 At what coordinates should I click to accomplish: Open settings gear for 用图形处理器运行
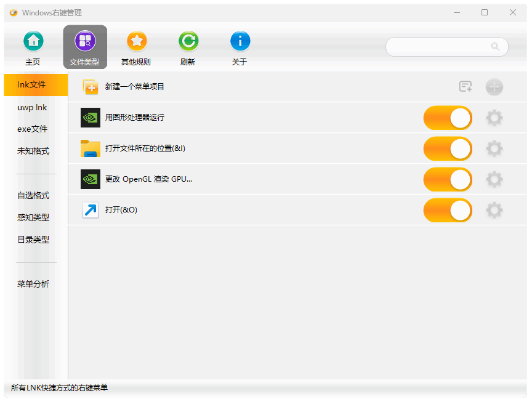(494, 118)
